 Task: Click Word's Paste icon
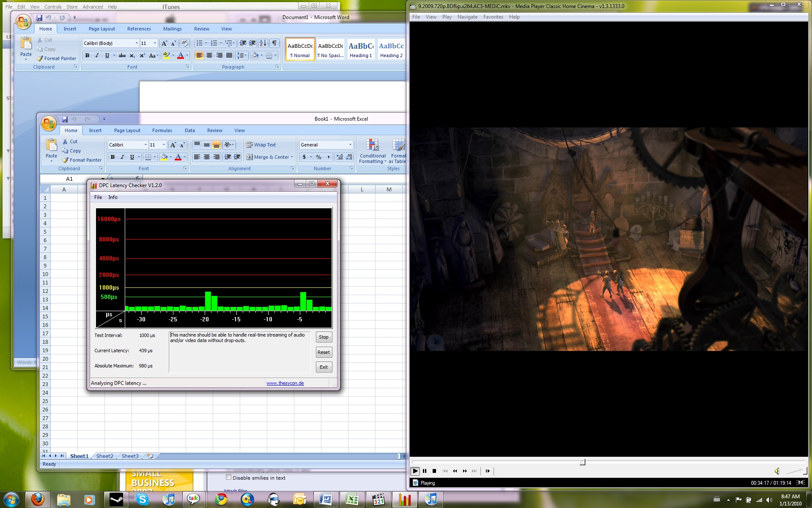point(26,44)
